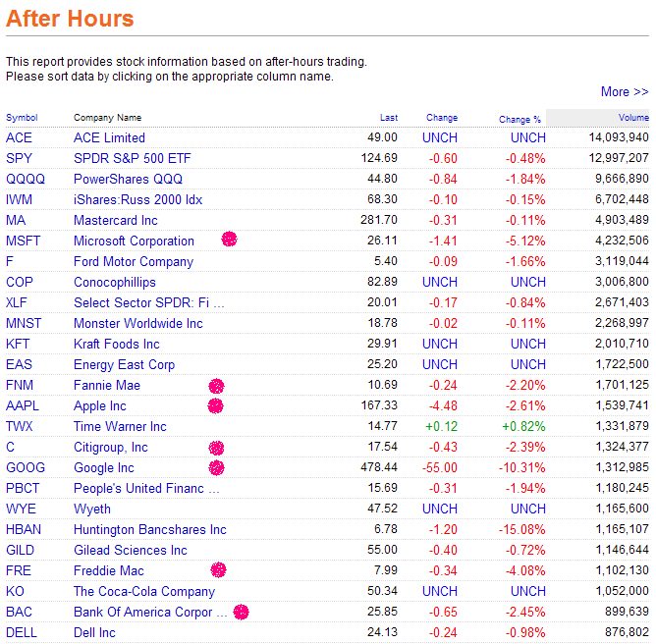The image size is (656, 644).
Task: Sort by the Change % column header
Action: coord(519,119)
